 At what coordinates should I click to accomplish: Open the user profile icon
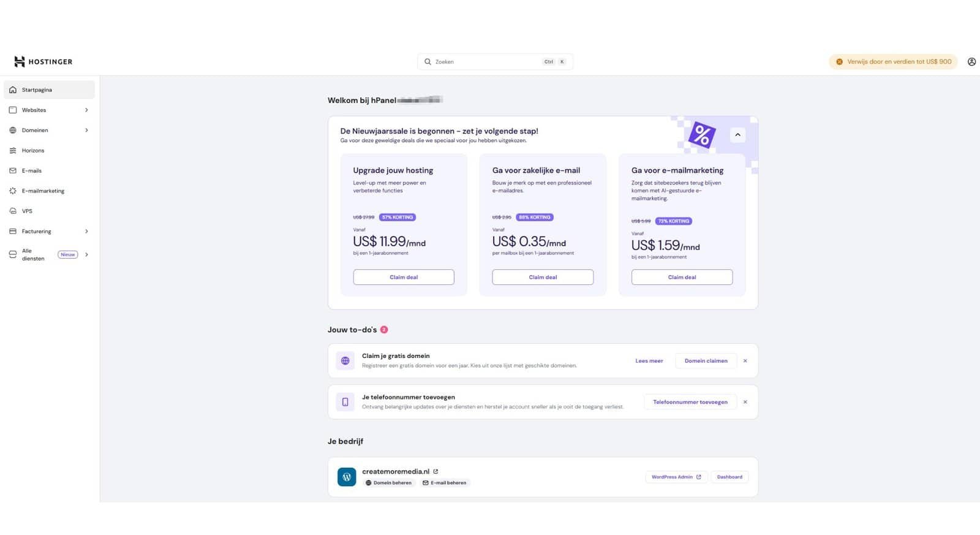tap(971, 62)
